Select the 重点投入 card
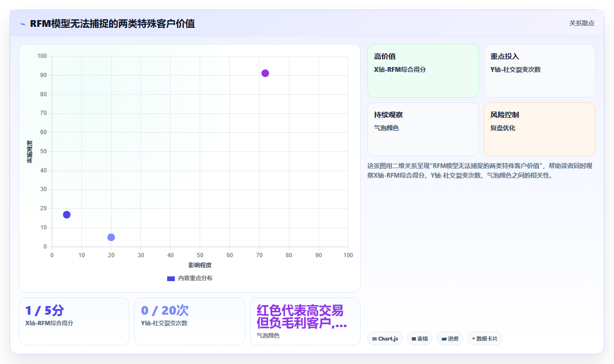614x364 pixels. pos(539,71)
